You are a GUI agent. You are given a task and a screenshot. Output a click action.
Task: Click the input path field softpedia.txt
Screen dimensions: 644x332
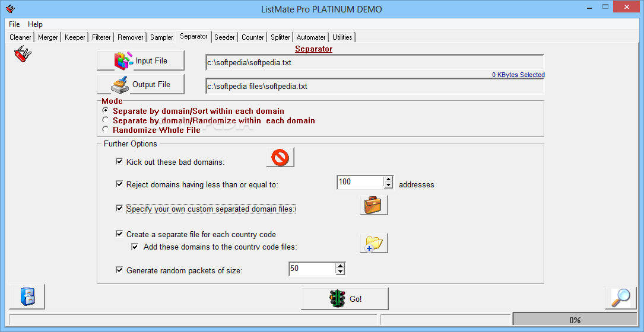click(x=375, y=63)
